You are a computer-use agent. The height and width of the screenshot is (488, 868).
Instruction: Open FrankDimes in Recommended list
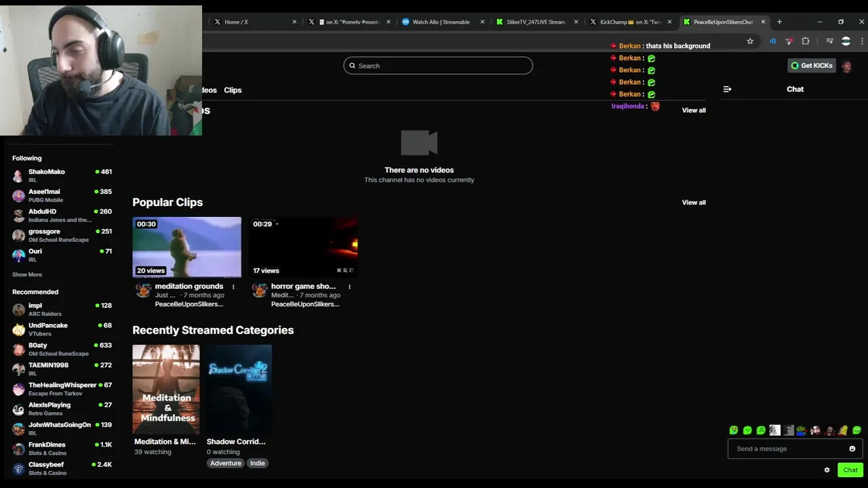pyautogui.click(x=62, y=449)
